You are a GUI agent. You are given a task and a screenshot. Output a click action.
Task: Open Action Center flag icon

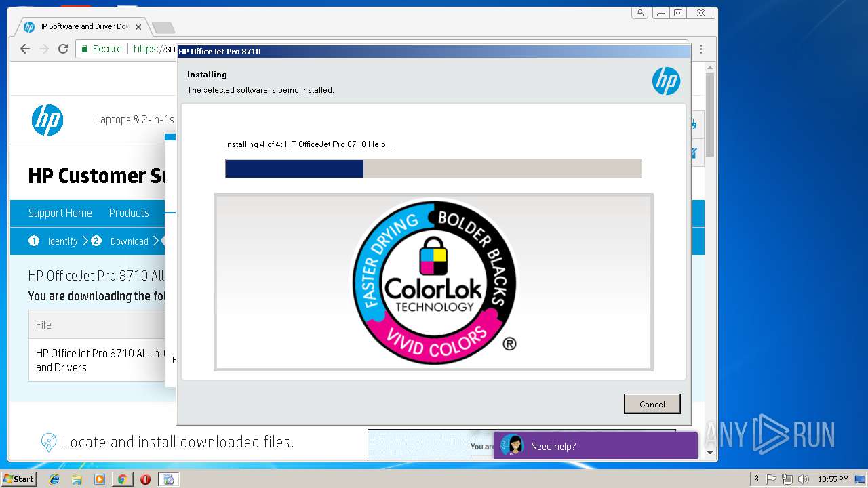point(771,479)
